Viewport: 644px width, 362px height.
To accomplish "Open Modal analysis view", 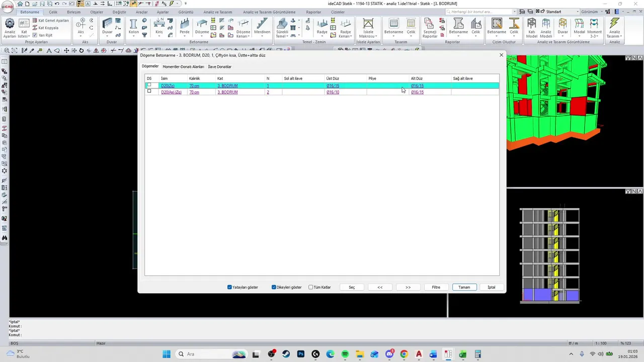I will [579, 27].
